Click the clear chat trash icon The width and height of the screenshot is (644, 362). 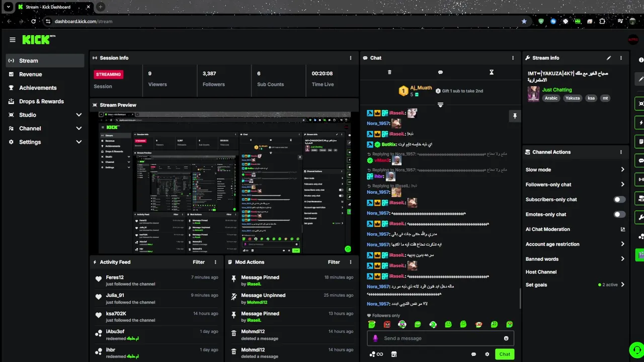tap(389, 72)
